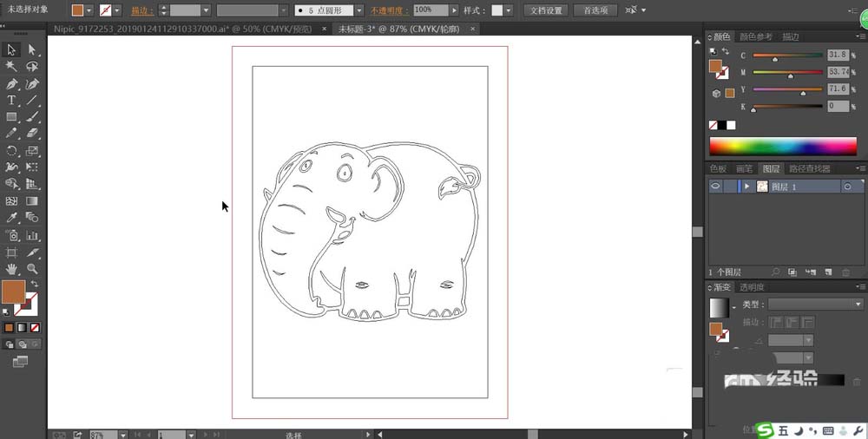This screenshot has width=868, height=439.
Task: Open gradient 类型 dropdown
Action: (815, 304)
